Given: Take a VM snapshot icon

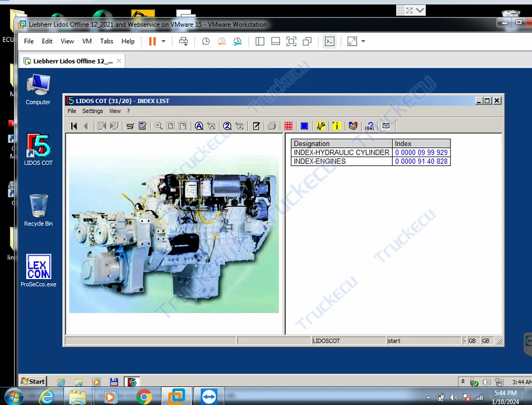Looking at the screenshot, I should pyautogui.click(x=205, y=41).
